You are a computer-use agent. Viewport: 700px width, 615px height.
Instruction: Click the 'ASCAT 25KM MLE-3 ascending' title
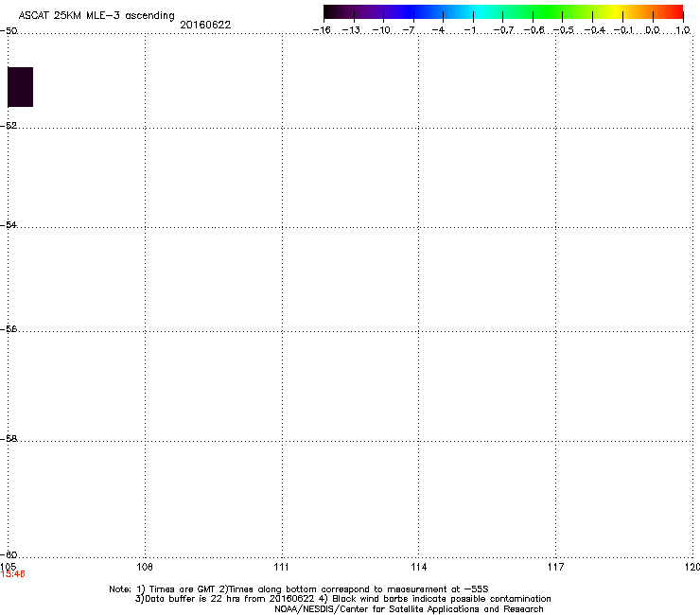pyautogui.click(x=96, y=16)
